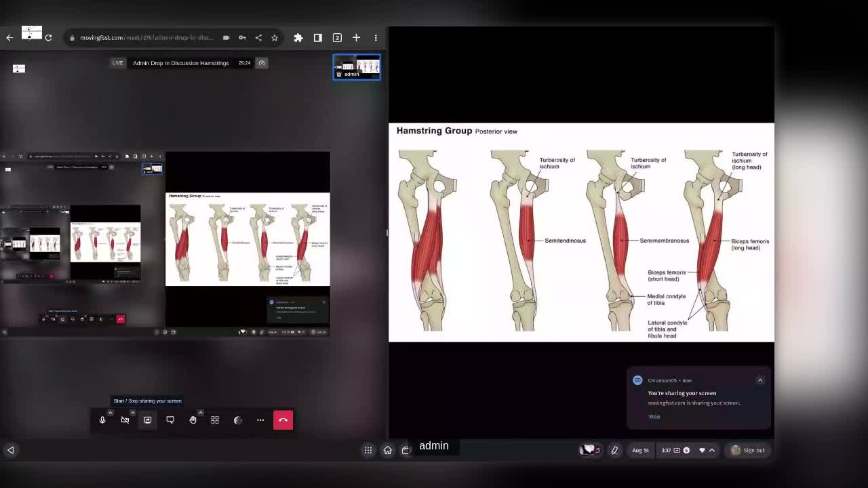Click Stop in the screen sharing notification
The height and width of the screenshot is (488, 868).
click(x=654, y=417)
